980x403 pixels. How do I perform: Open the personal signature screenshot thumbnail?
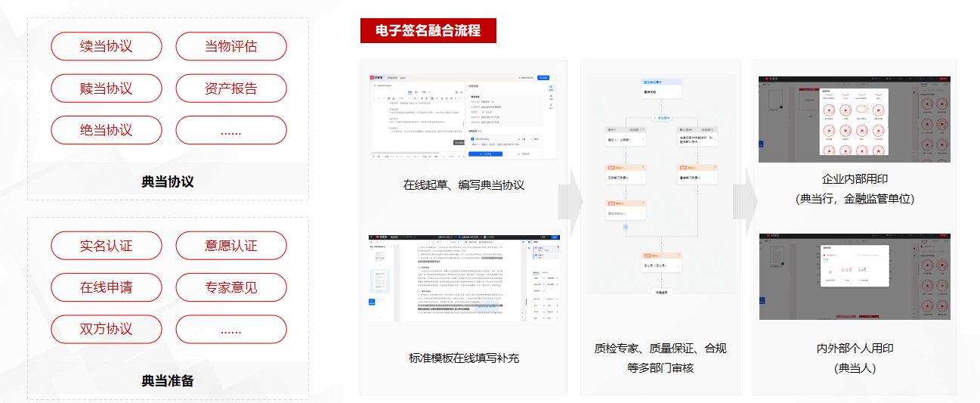855,276
